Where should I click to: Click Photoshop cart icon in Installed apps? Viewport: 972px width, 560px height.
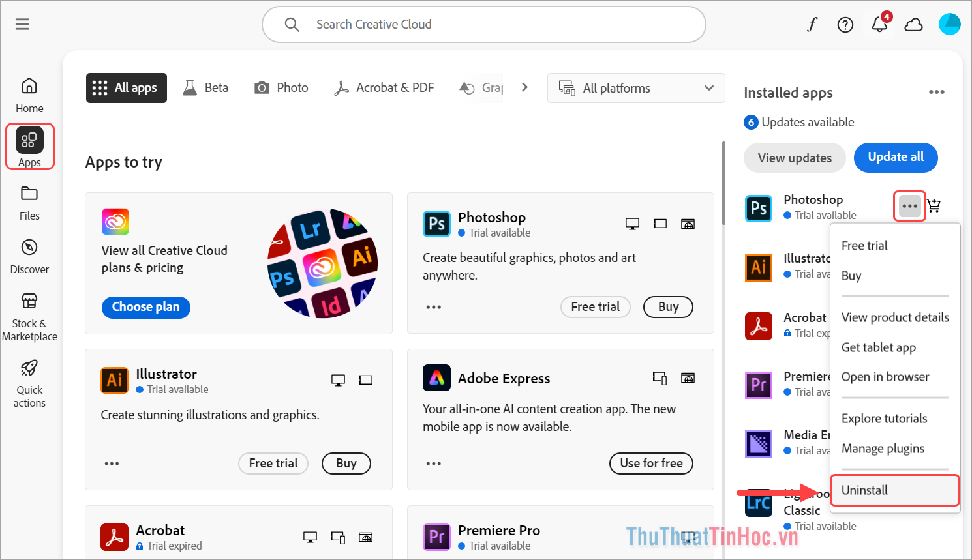point(934,205)
